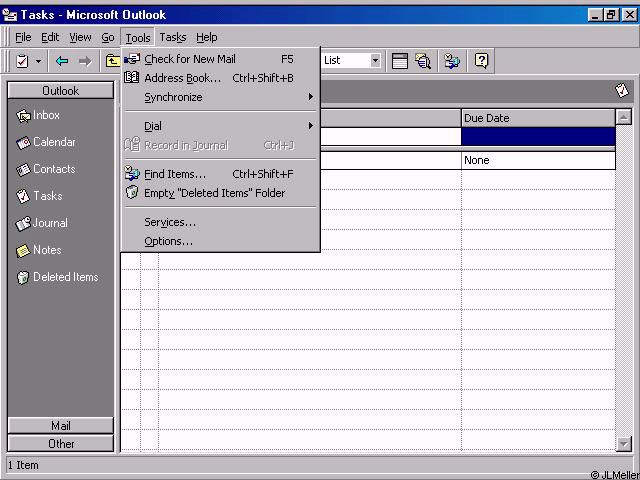The height and width of the screenshot is (480, 640).
Task: Select Options... from the Tools menu
Action: tap(168, 241)
